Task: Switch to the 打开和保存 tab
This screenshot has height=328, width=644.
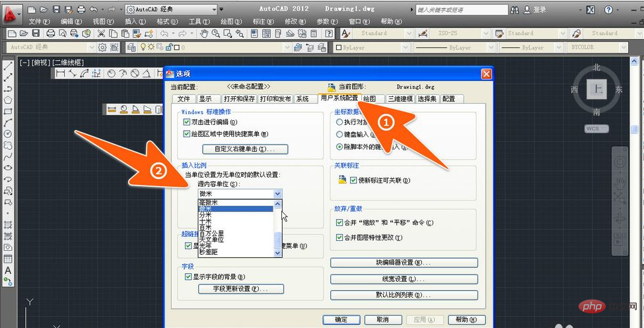Action: pos(240,99)
